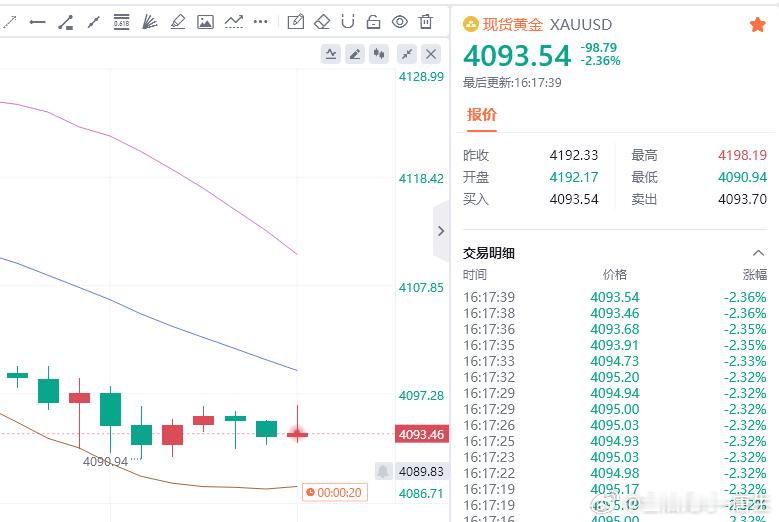Click the 最低 value 4090.94
The height and width of the screenshot is (522, 779).
(x=742, y=177)
